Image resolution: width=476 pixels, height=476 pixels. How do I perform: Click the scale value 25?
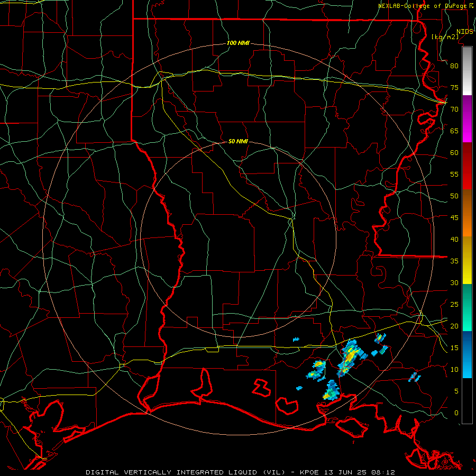pos(454,305)
